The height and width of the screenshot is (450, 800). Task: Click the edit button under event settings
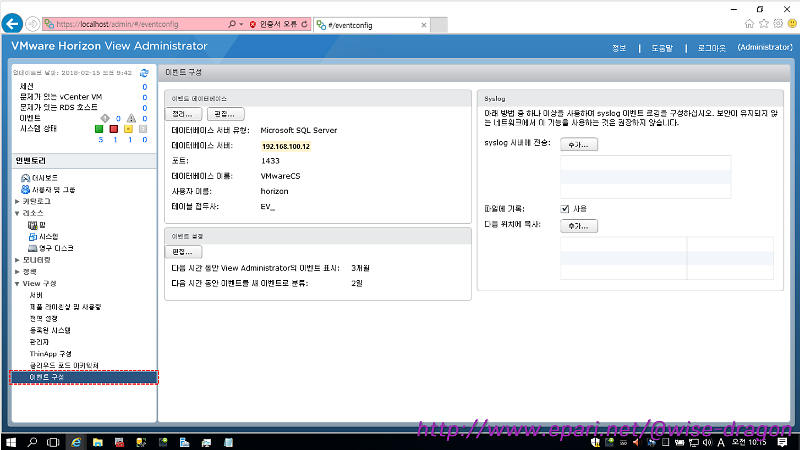[x=183, y=252]
